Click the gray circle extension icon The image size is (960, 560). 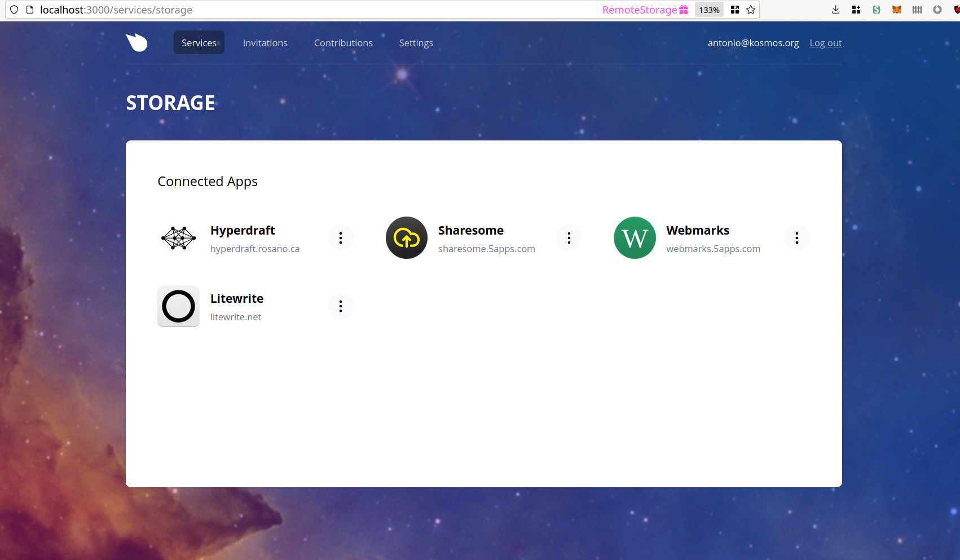[x=937, y=10]
